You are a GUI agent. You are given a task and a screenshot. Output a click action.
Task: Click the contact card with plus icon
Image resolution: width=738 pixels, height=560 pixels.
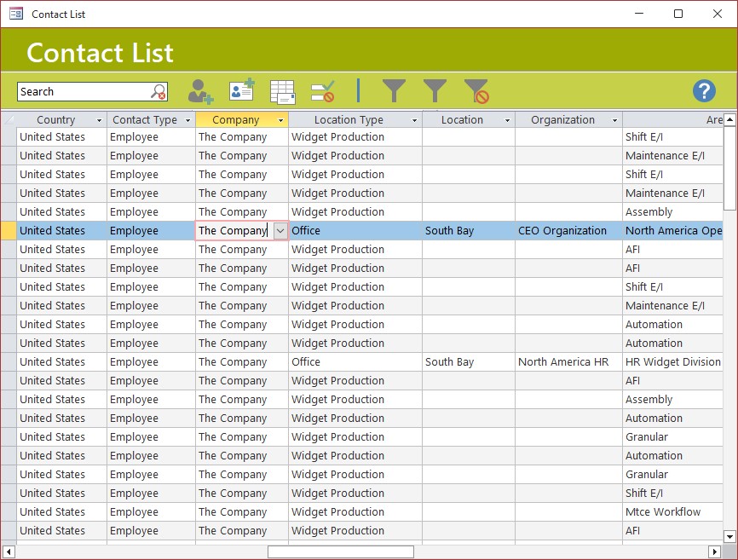(242, 89)
